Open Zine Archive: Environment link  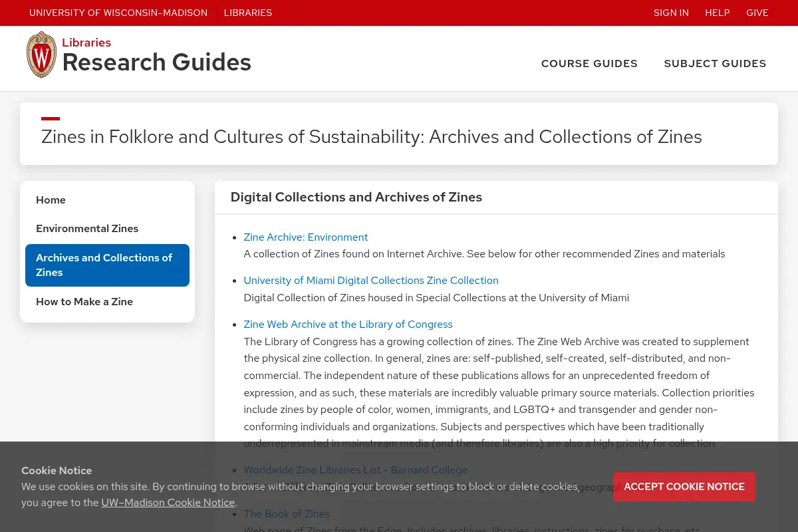(x=306, y=237)
